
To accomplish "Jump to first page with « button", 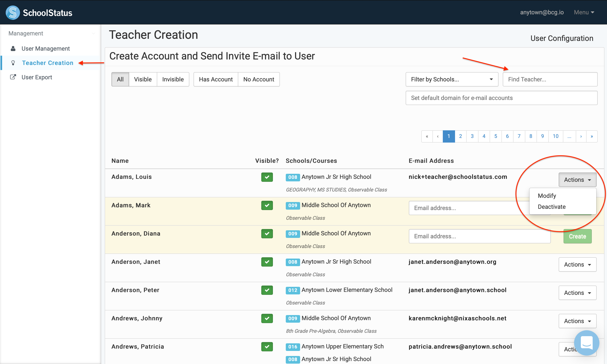I will 427,136.
